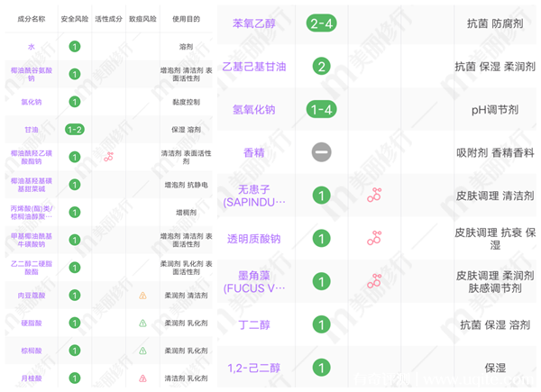Click the 2-4 safety badge for 苯氧乙醇
Screen dimensions: 541x392
tap(321, 23)
